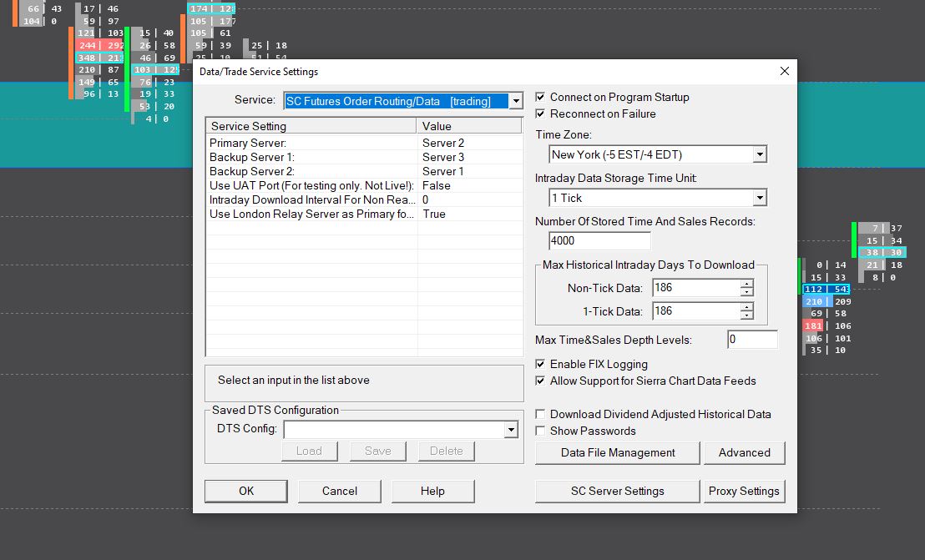Toggle Enable FIX Logging checkbox

click(540, 364)
